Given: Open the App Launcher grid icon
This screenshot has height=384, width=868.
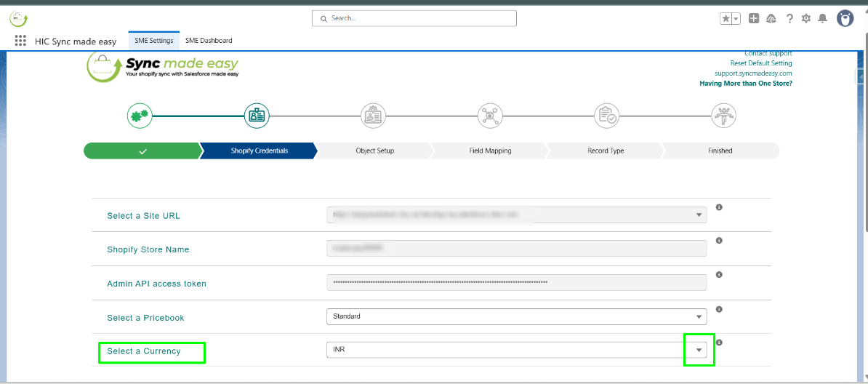Looking at the screenshot, I should 20,41.
